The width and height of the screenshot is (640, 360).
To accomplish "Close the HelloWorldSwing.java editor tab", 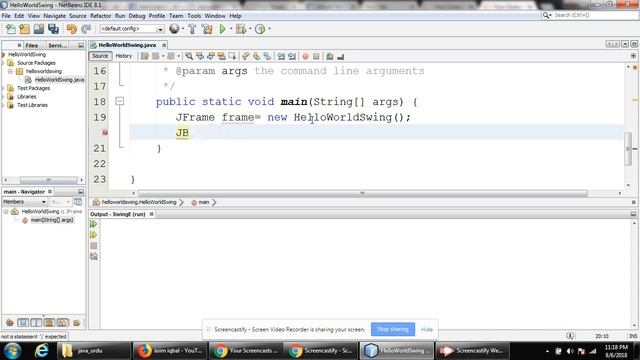I will [x=164, y=45].
